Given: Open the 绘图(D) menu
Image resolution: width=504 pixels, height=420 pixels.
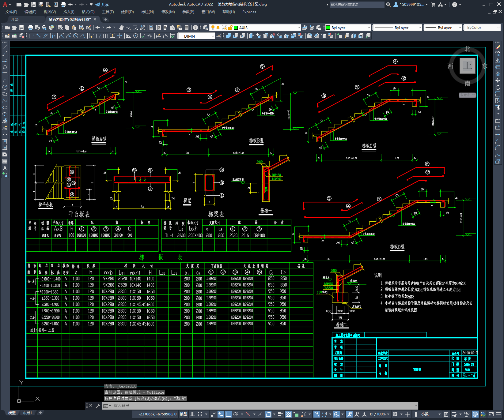Looking at the screenshot, I should pyautogui.click(x=127, y=12).
